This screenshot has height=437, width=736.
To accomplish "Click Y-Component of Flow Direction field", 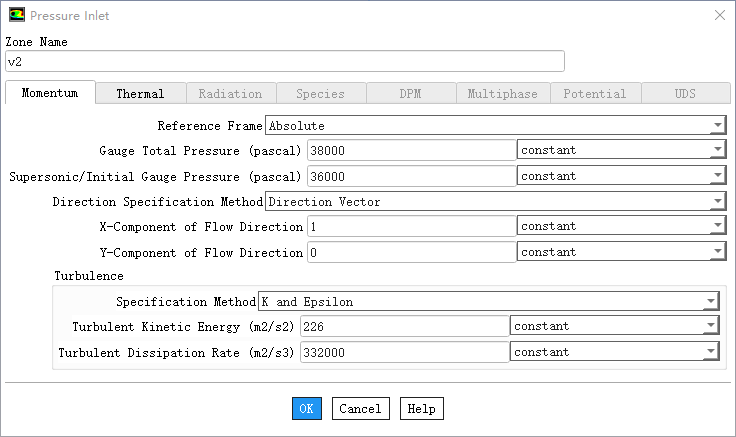I will (411, 253).
